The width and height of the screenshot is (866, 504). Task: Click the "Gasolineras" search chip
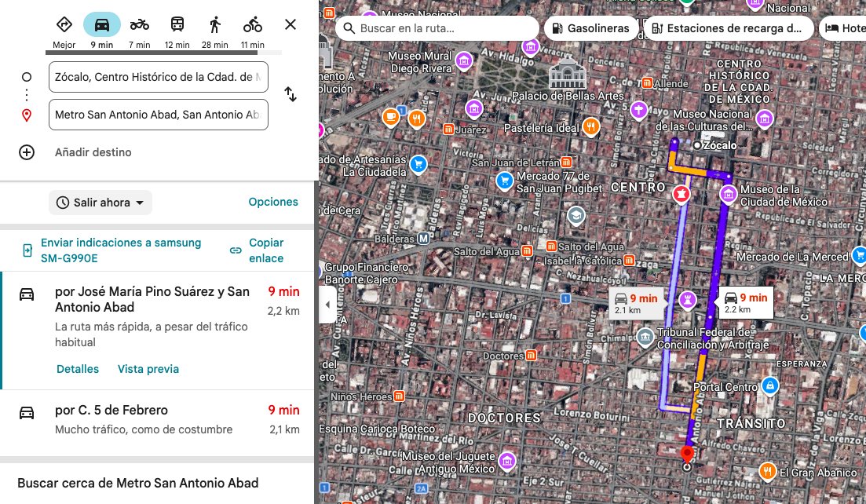pyautogui.click(x=590, y=27)
